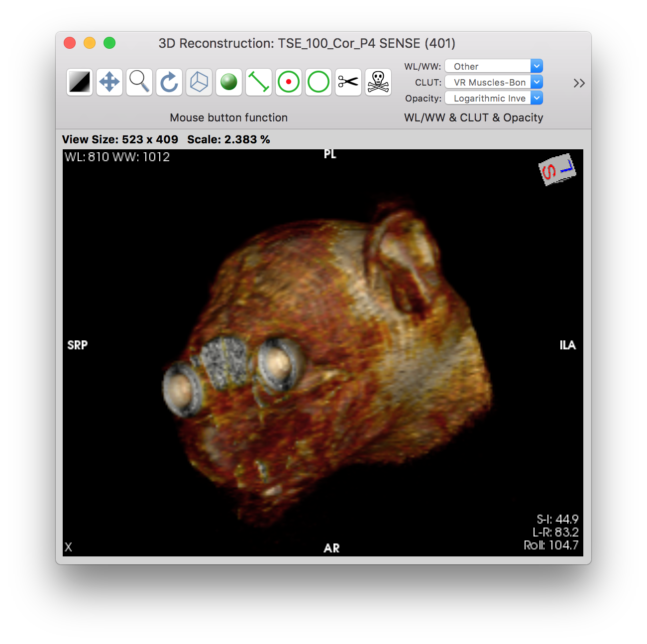Open the CLUT dropdown showing VR Muscles-Bon
647x644 pixels.
coord(493,82)
